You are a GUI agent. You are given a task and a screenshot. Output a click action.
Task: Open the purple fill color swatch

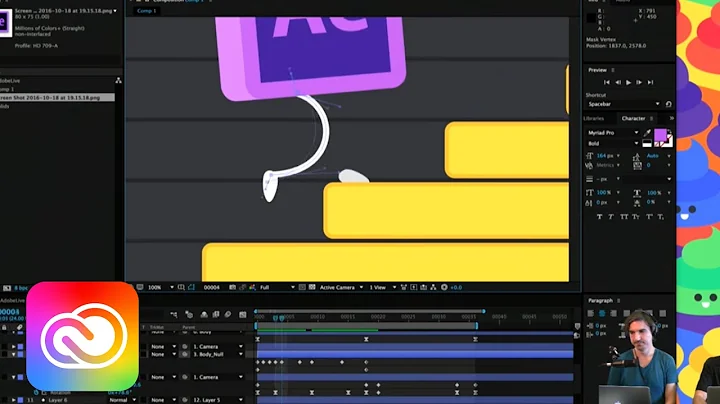(x=660, y=135)
